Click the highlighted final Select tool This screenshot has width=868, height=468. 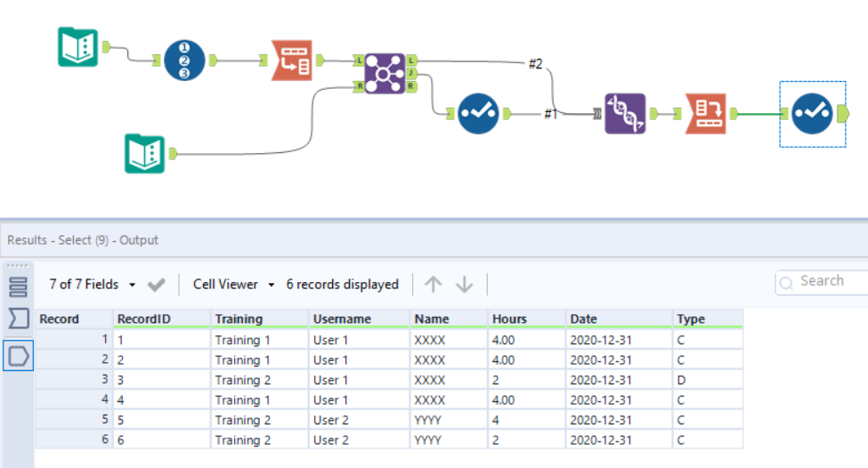812,113
